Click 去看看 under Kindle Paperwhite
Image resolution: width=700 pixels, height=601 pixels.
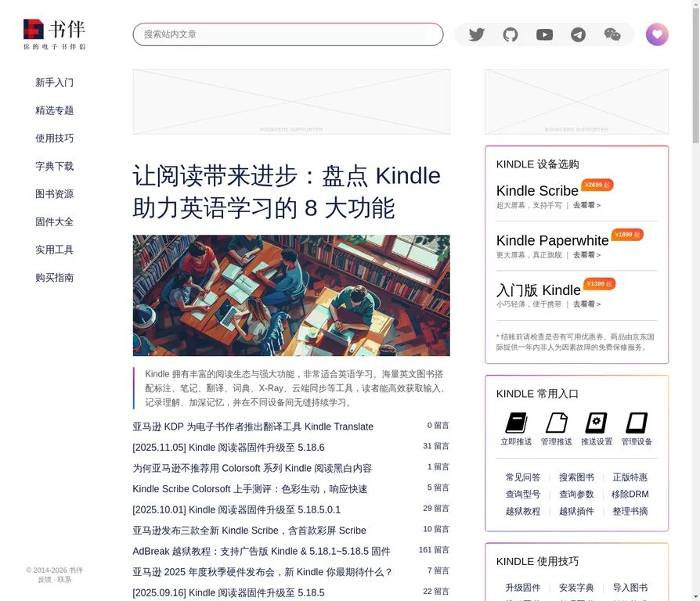pos(586,255)
